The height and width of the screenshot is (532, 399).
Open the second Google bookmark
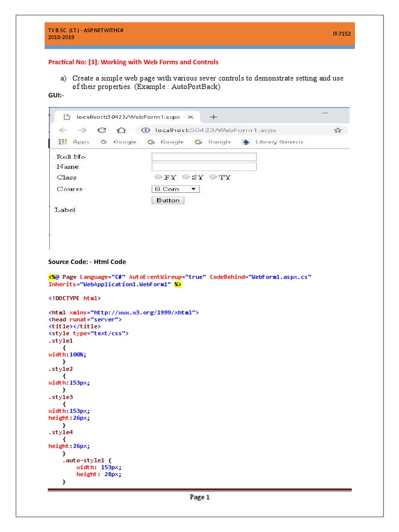(166, 142)
